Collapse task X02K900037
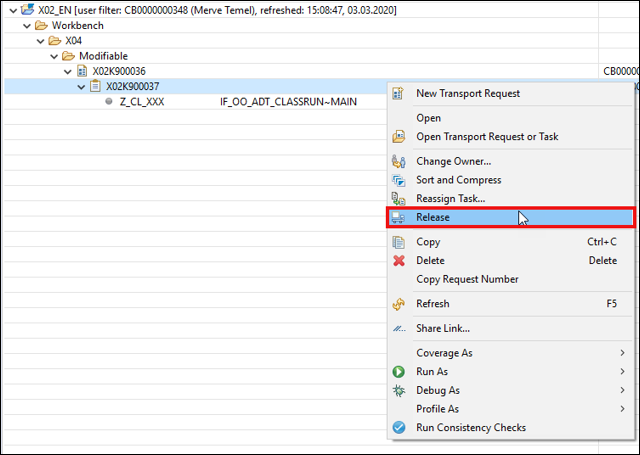Screen dimensions: 640x455 coord(81,87)
